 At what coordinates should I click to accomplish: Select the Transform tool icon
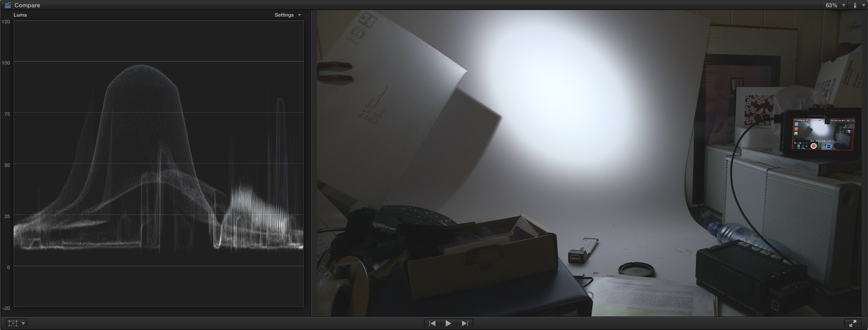pos(13,323)
